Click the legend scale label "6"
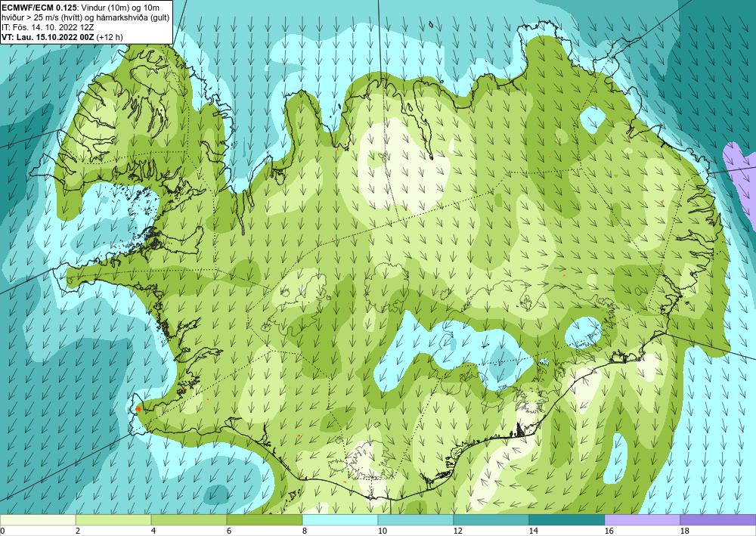Screen dimensions: 756x536 point(230,531)
